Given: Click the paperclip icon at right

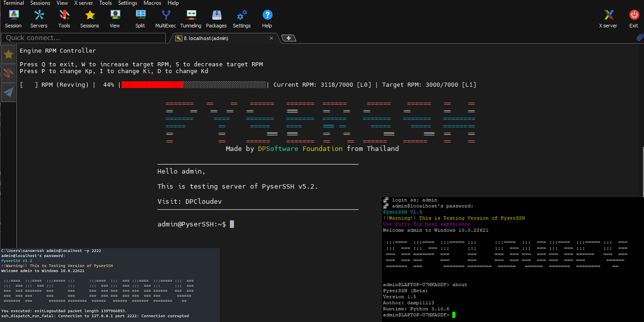Looking at the screenshot, I should click(x=640, y=38).
